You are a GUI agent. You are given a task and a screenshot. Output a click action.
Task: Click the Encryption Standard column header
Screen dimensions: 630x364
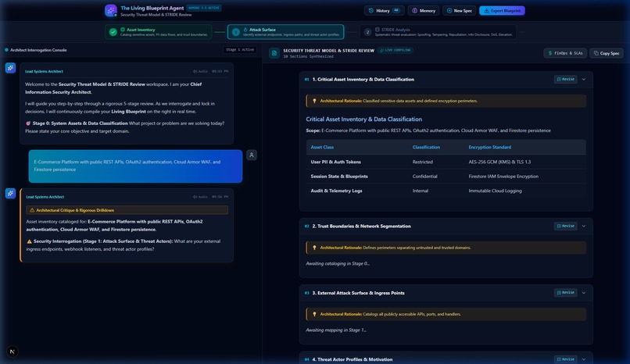click(490, 148)
